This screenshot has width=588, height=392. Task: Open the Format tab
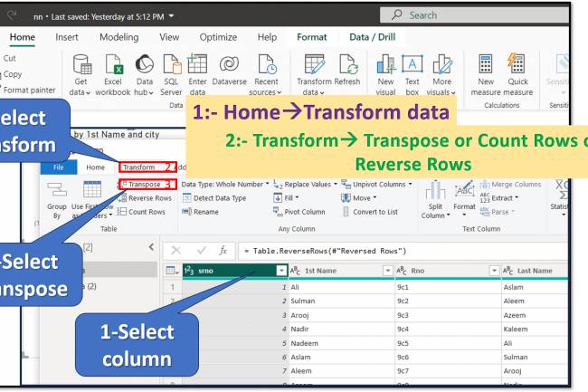(311, 37)
